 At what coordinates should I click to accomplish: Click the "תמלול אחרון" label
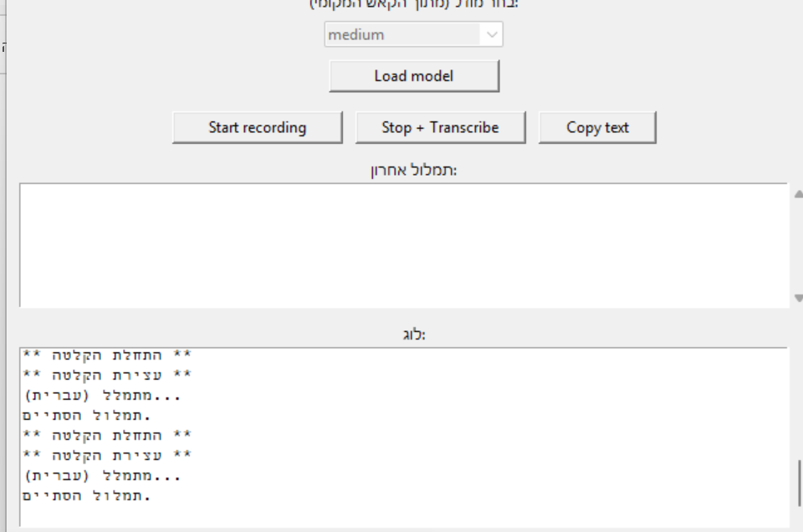pos(414,171)
